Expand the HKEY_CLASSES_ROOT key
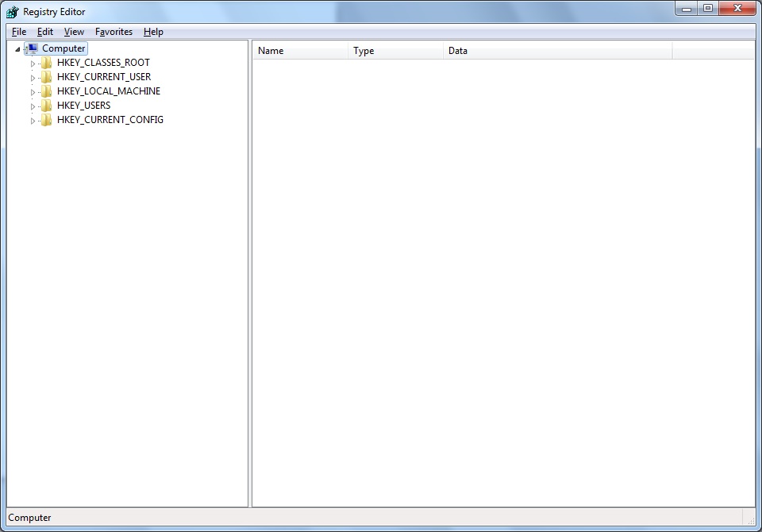This screenshot has height=532, width=762. click(x=33, y=64)
